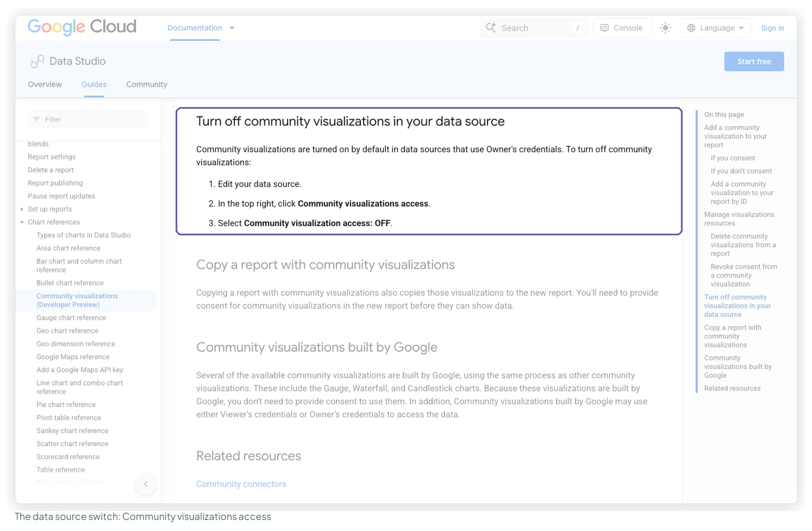Click the Data Studio product icon
Screen dimensions: 812x531
click(x=37, y=61)
